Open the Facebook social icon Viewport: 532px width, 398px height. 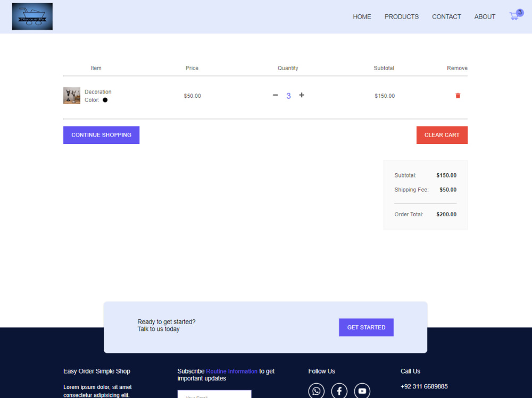click(x=339, y=391)
